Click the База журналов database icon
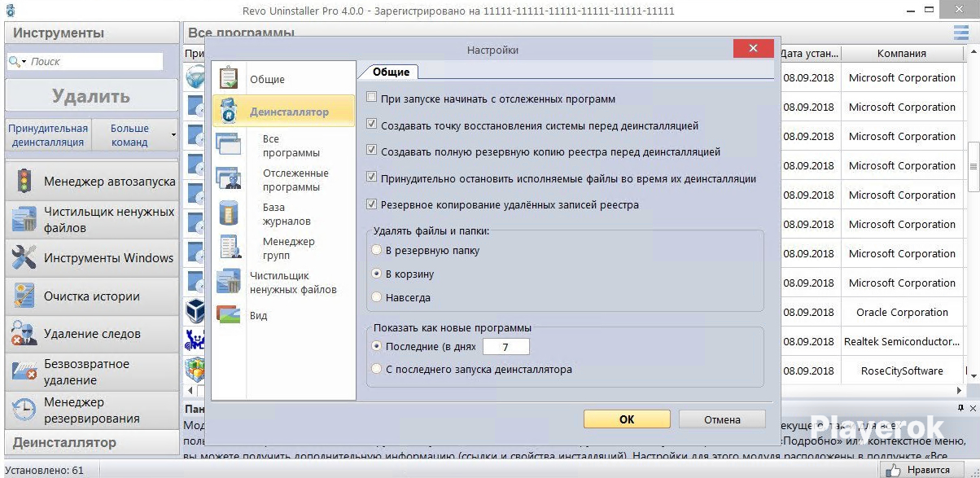This screenshot has height=478, width=980. tap(229, 213)
